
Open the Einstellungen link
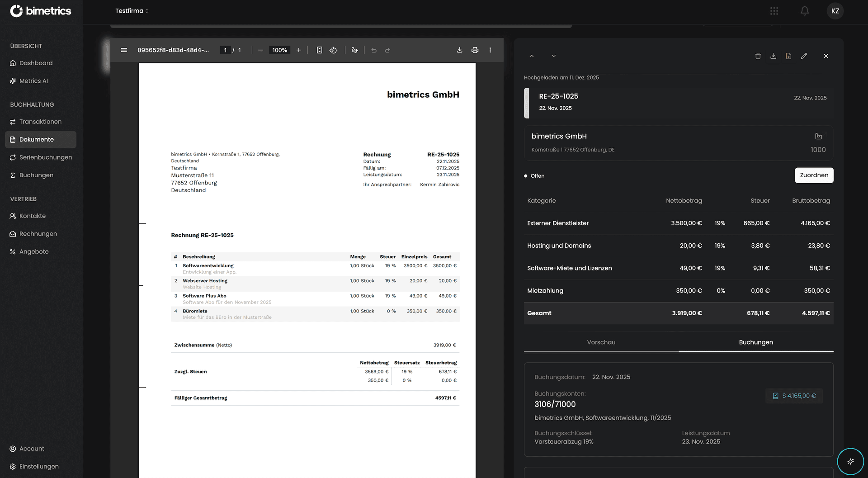pos(39,466)
